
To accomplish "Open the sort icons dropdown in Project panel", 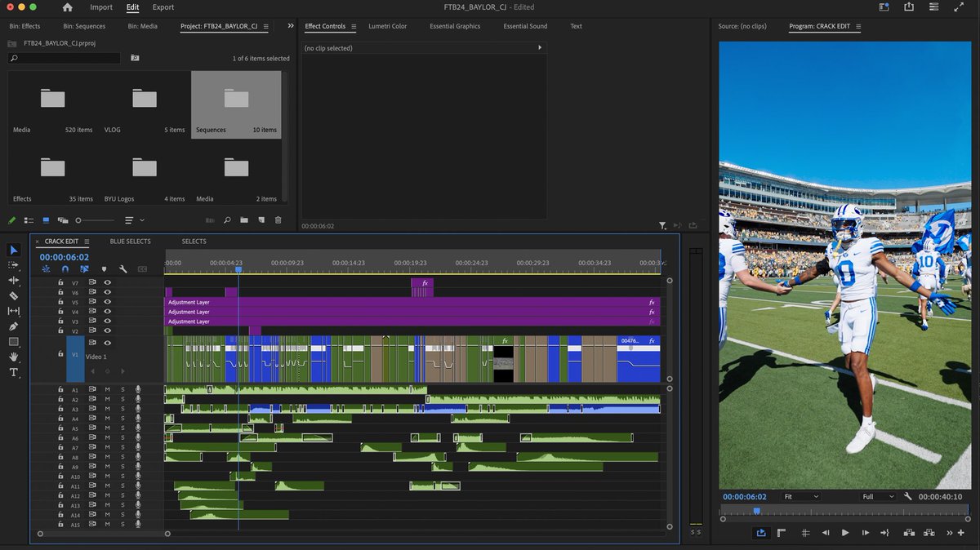I will [x=134, y=220].
